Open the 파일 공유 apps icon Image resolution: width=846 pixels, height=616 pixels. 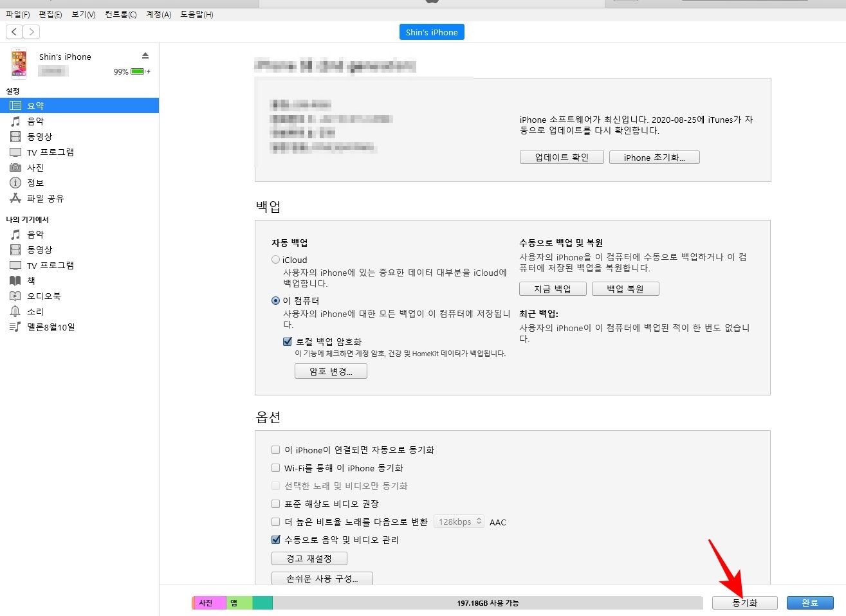pyautogui.click(x=15, y=198)
